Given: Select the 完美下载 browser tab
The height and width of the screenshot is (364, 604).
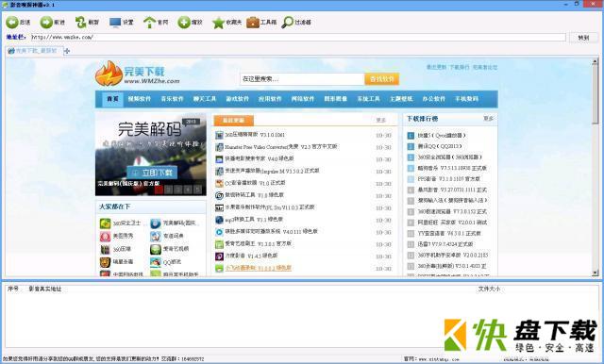Looking at the screenshot, I should coord(34,51).
